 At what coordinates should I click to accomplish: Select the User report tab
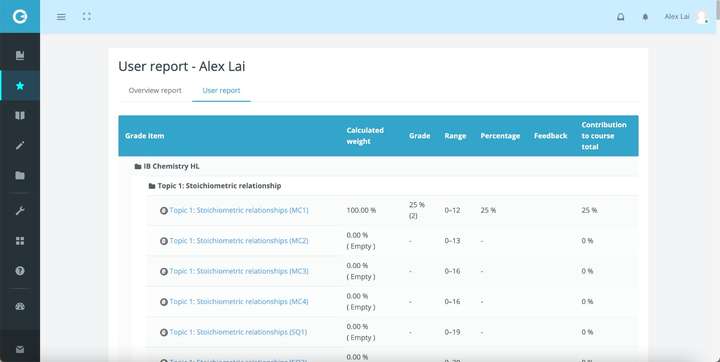point(221,90)
